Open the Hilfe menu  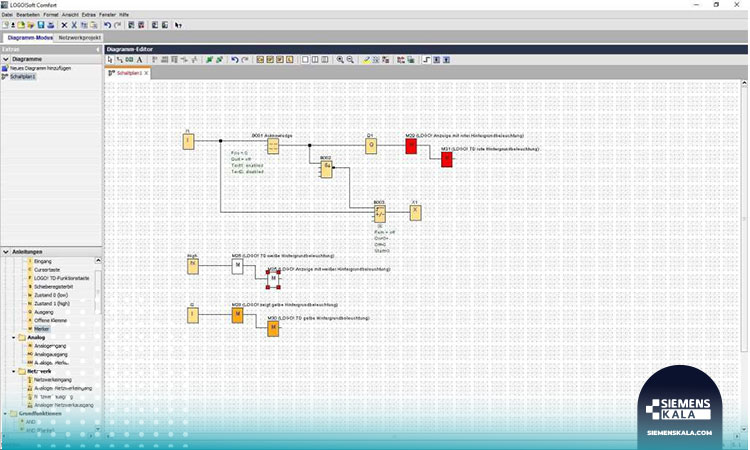pos(124,15)
